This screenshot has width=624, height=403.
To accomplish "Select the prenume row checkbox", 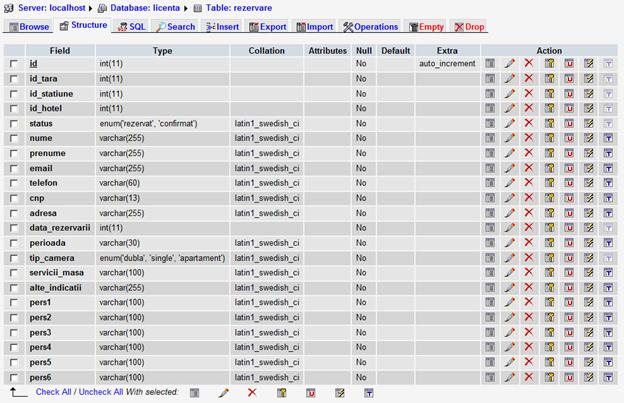I will coord(14,154).
